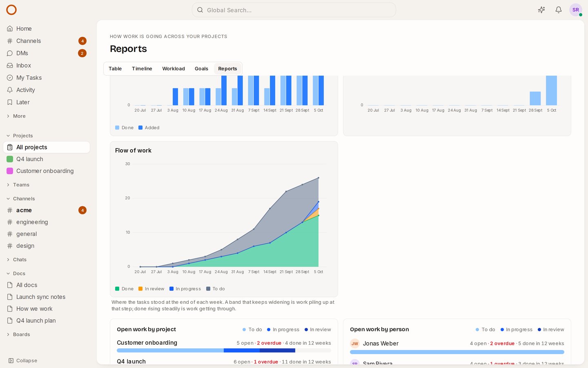Click the 'Reports' page heading
588x368 pixels.
click(x=128, y=49)
